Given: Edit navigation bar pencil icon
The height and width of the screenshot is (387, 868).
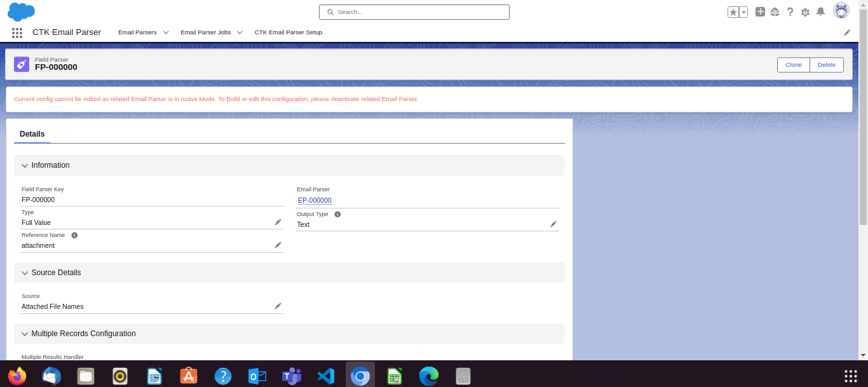Looking at the screenshot, I should coord(847,32).
